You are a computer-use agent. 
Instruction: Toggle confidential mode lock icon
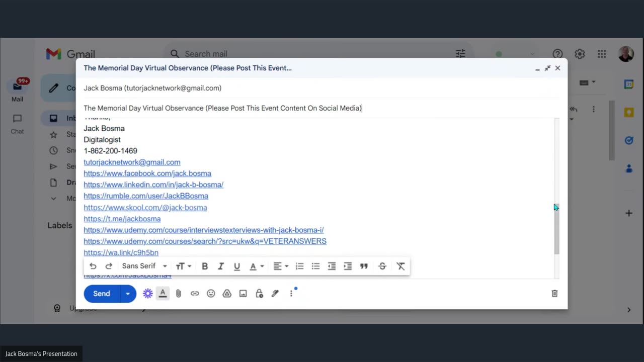coord(259,294)
